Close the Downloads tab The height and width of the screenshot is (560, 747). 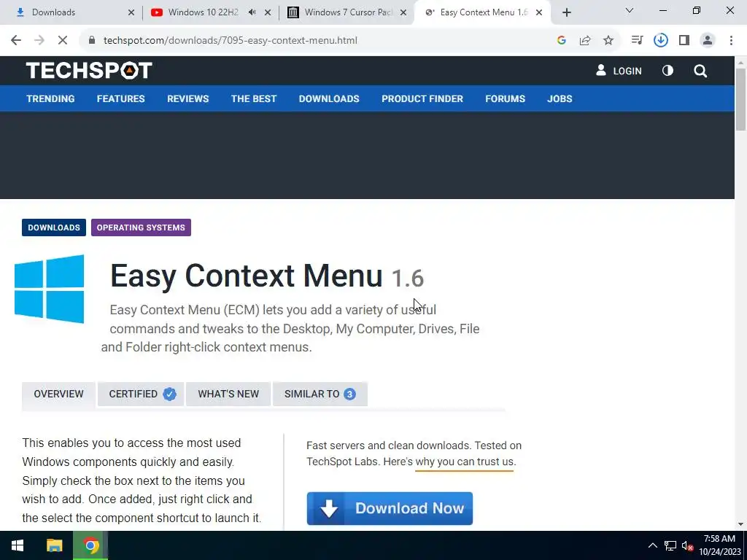point(131,12)
